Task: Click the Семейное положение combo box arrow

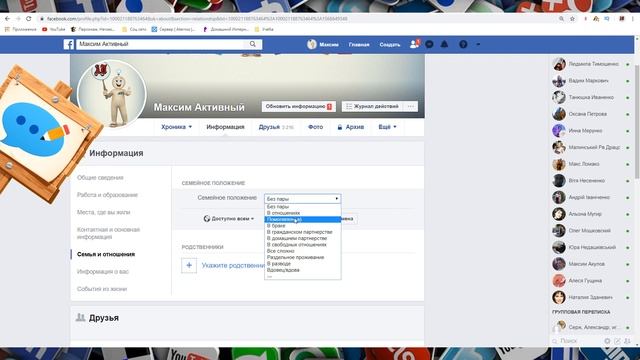Action: click(337, 199)
